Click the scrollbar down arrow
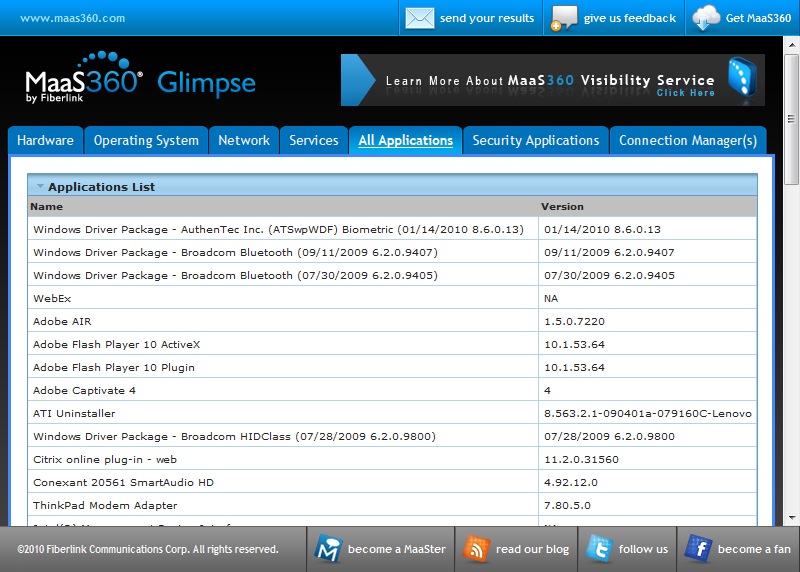This screenshot has width=800, height=572. click(791, 518)
